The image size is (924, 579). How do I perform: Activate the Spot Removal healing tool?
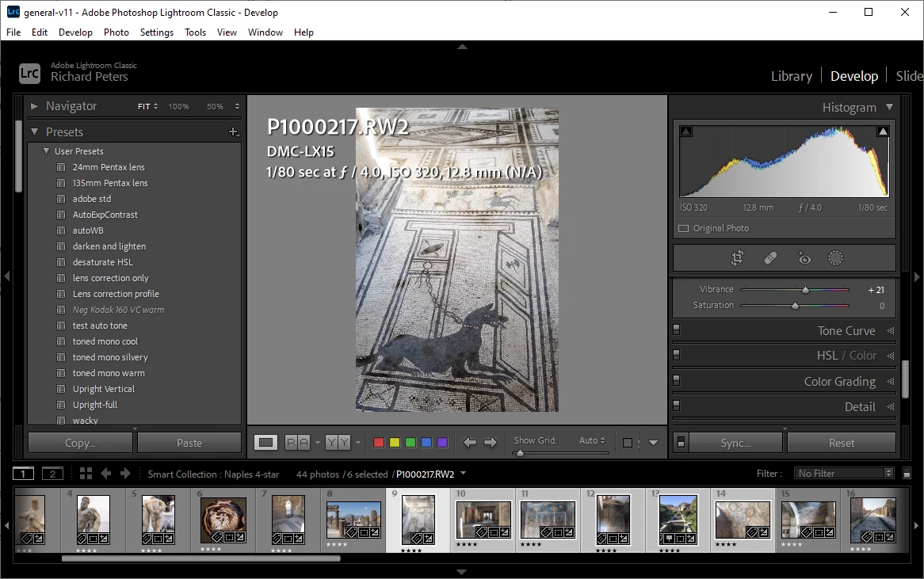769,258
